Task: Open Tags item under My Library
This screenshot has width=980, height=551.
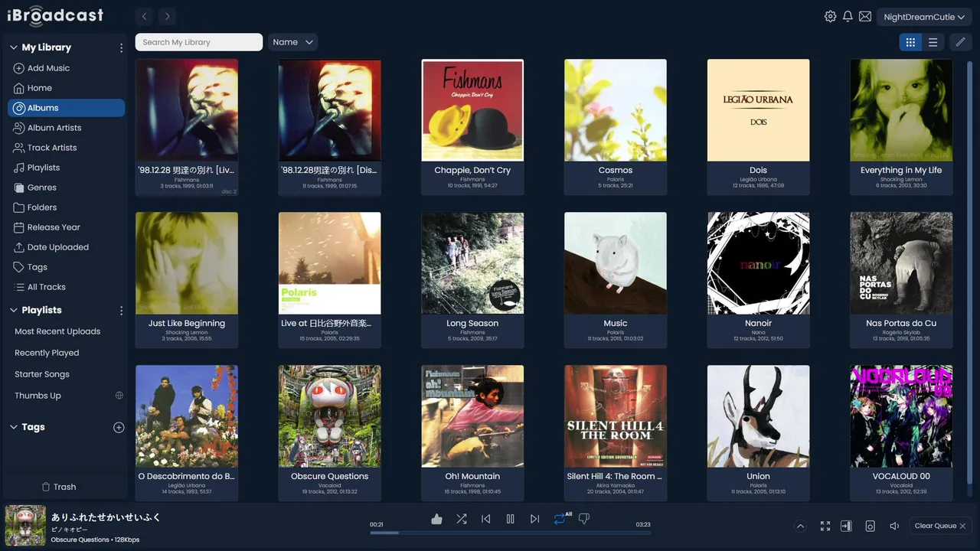Action: coord(66,267)
